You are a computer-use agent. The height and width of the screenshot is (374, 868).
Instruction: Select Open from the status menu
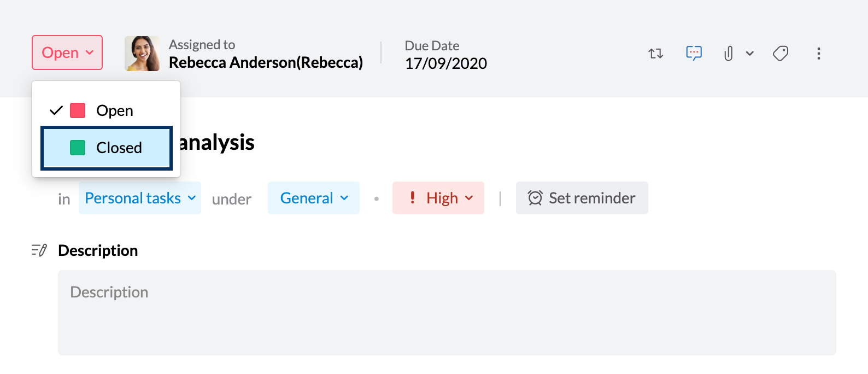pyautogui.click(x=114, y=110)
